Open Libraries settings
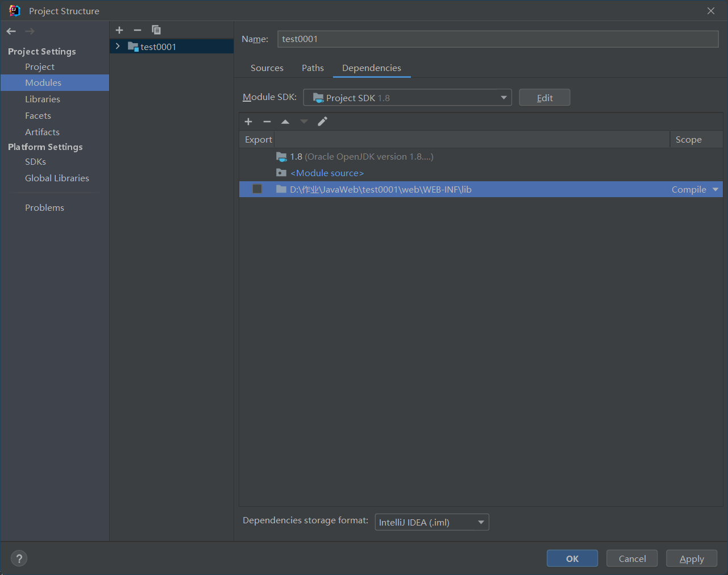 pos(43,99)
